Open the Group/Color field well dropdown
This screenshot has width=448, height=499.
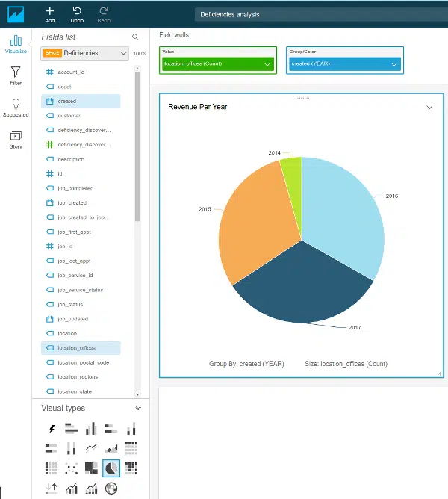pyautogui.click(x=393, y=64)
